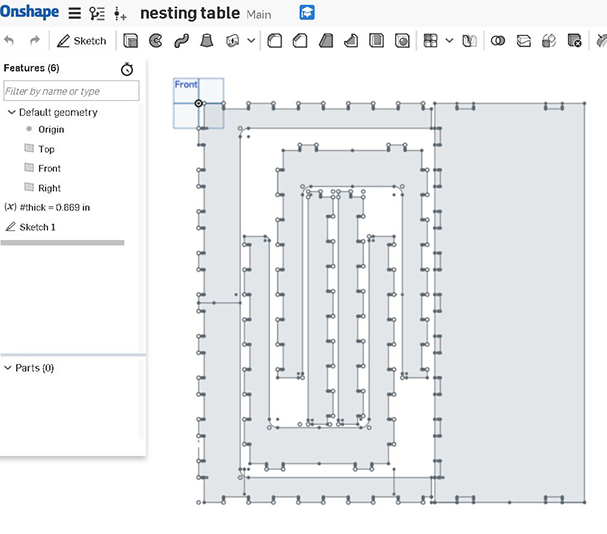Viewport: 607px width, 534px height.
Task: Select the Extrude tool
Action: 130,41
